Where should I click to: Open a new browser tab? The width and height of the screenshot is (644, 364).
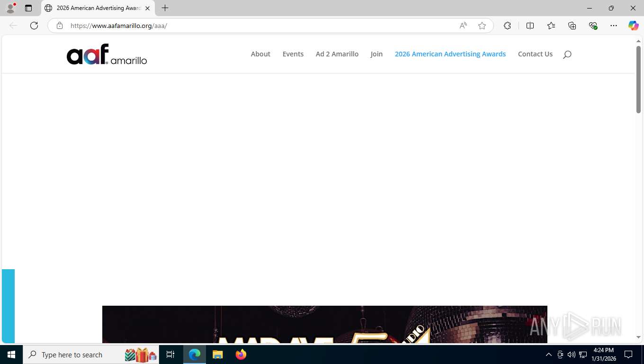[x=165, y=8]
